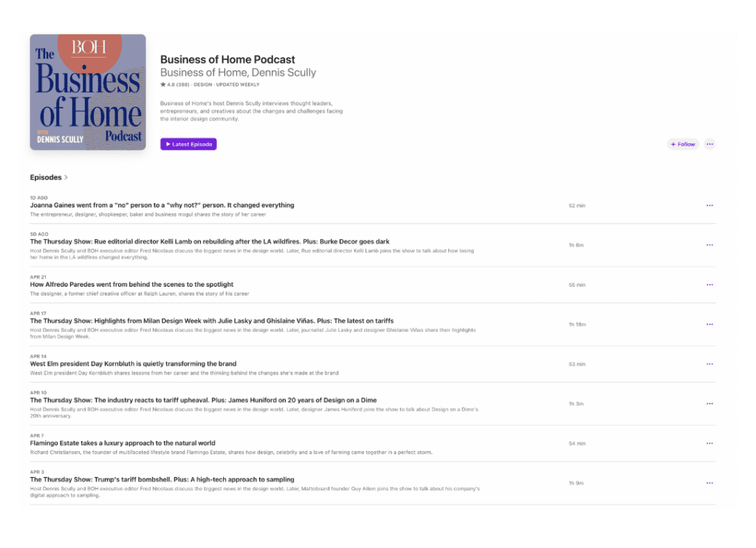Image resolution: width=756 pixels, height=548 pixels.
Task: Click the Business of Home Podcast cover art
Action: [x=88, y=92]
